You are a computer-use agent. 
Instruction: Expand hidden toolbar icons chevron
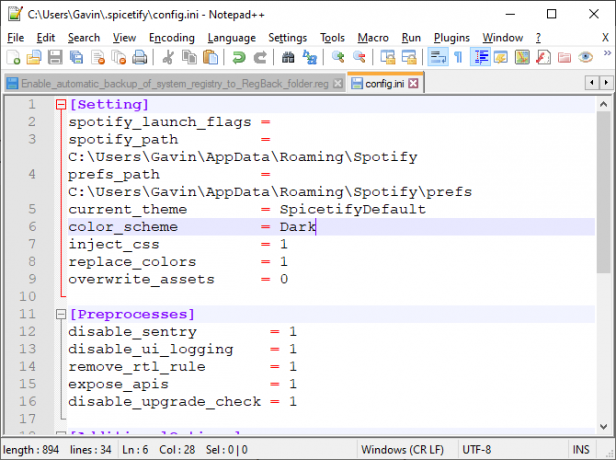607,53
